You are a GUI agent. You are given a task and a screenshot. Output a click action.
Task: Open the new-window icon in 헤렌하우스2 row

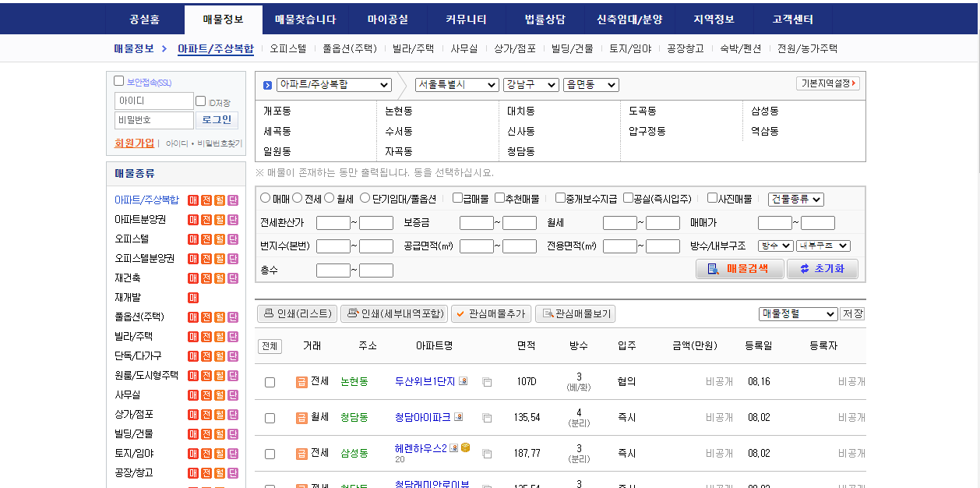[487, 454]
